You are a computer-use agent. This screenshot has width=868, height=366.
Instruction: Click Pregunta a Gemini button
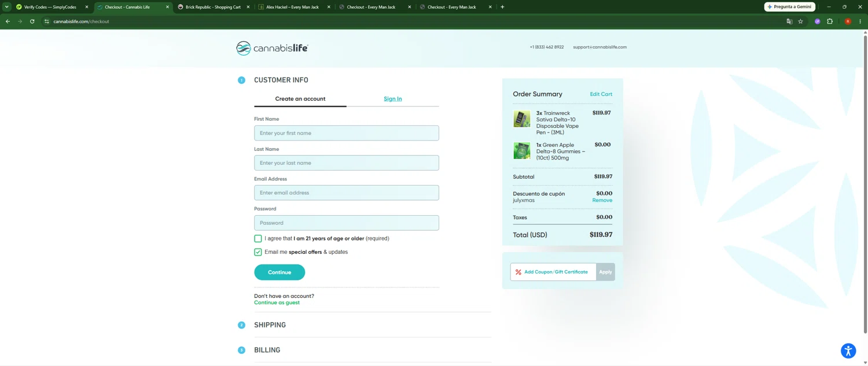point(789,7)
